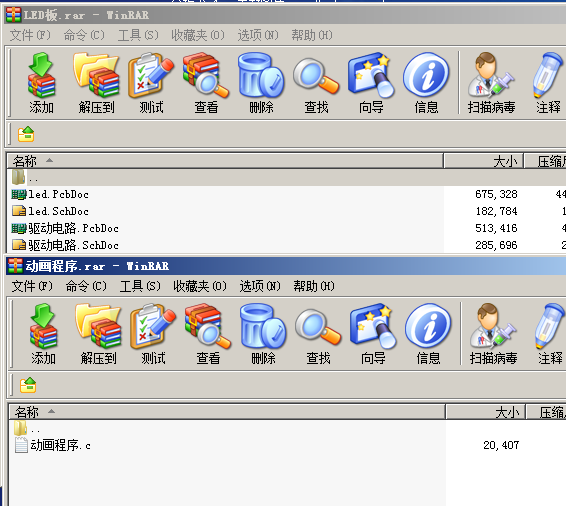The width and height of the screenshot is (566, 506).
Task: Click size value 285,696
Action: coord(496,245)
